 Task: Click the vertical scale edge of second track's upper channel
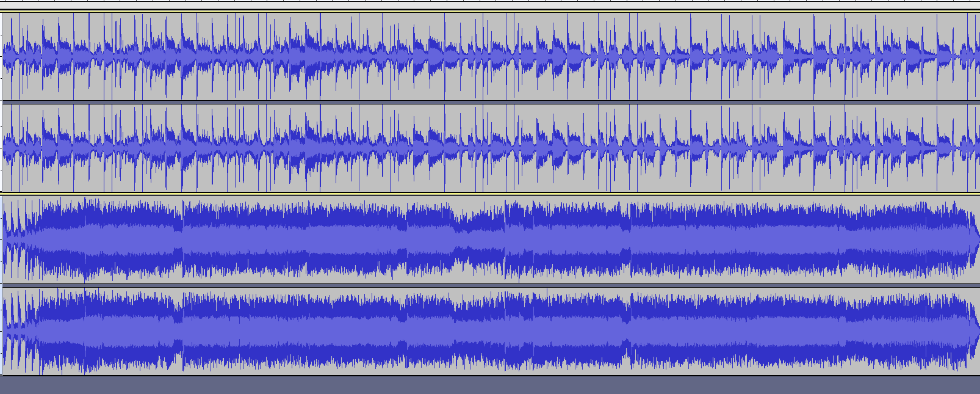(2, 239)
